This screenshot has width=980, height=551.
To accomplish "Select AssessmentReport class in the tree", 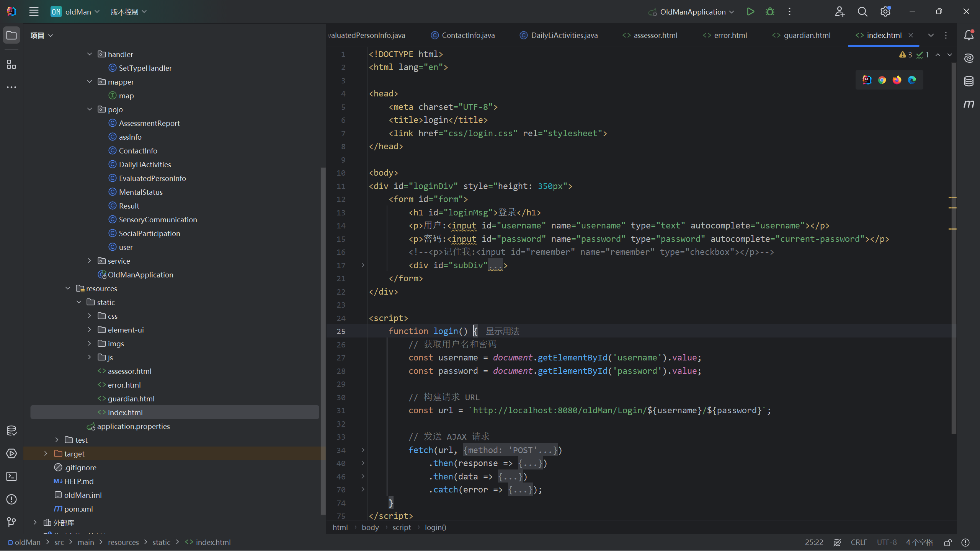I will point(149,123).
